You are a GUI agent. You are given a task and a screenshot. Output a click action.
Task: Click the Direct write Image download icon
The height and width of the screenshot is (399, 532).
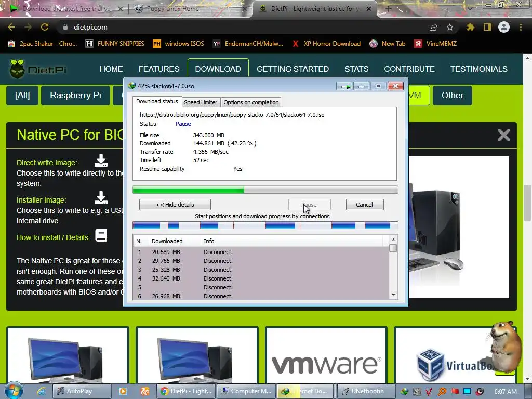pos(101,161)
